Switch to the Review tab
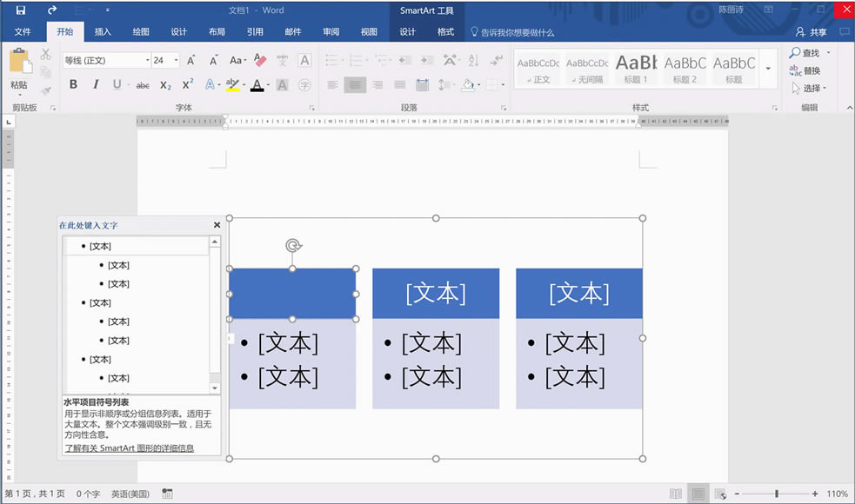 click(331, 32)
